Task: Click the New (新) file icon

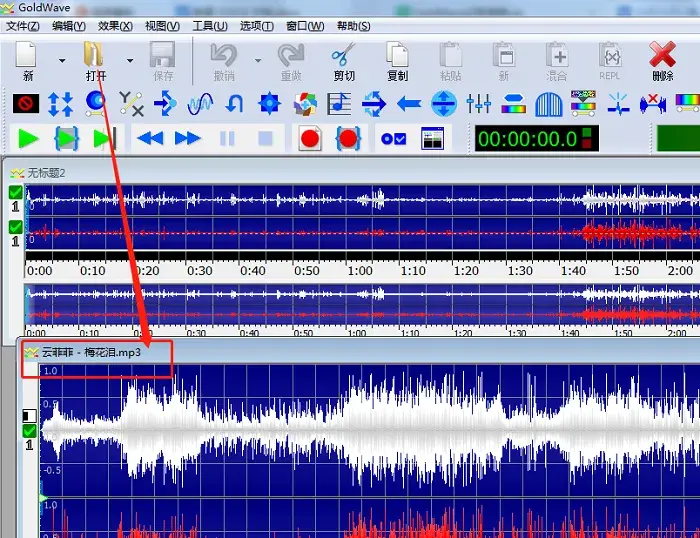Action: tap(26, 54)
